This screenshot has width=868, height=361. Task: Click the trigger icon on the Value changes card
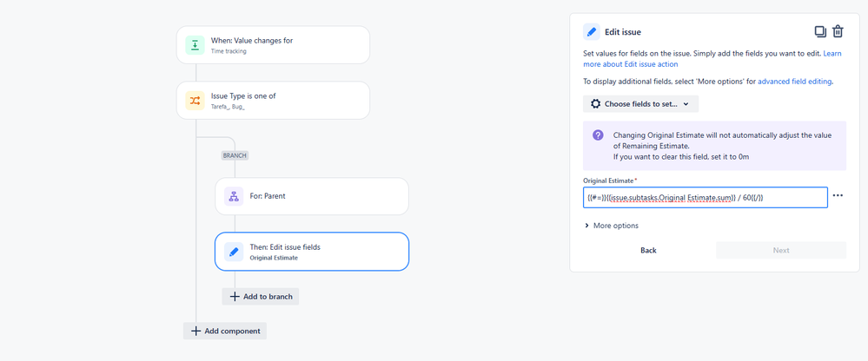point(195,45)
